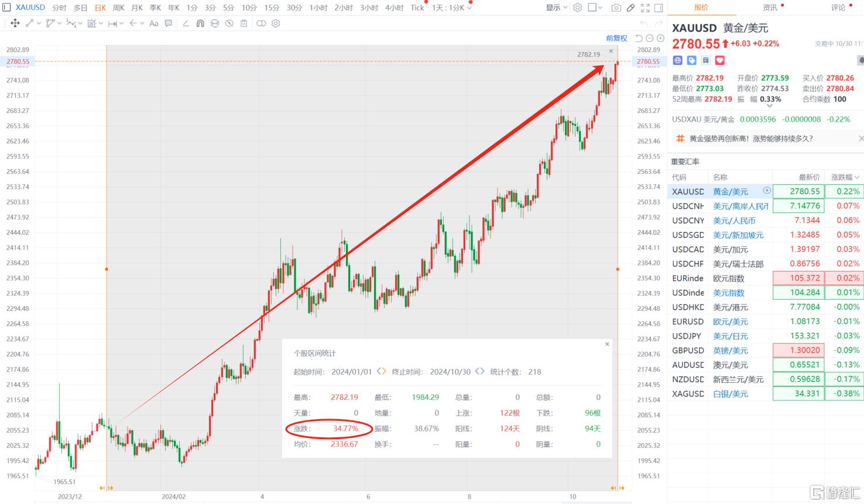Open chart settings gear in top bar
The width and height of the screenshot is (864, 504).
click(x=578, y=8)
